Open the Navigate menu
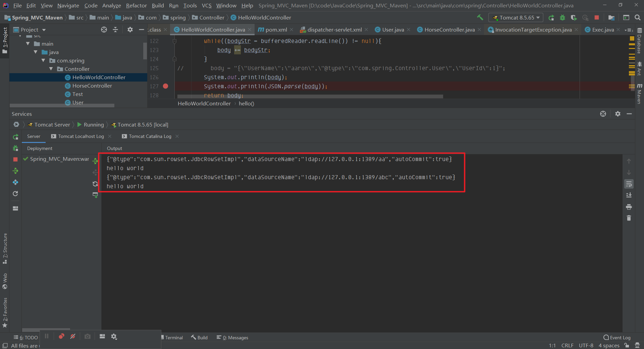This screenshot has width=644, height=349. coord(68,5)
